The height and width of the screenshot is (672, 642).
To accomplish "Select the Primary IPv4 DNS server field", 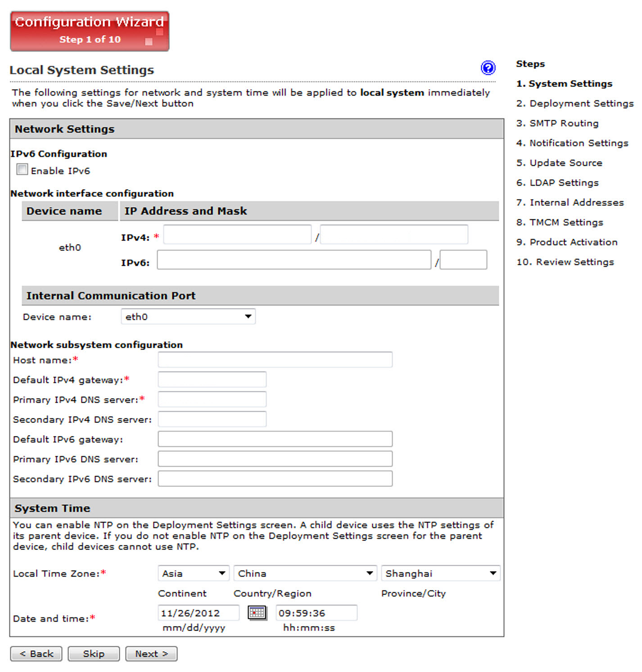I will pyautogui.click(x=212, y=400).
